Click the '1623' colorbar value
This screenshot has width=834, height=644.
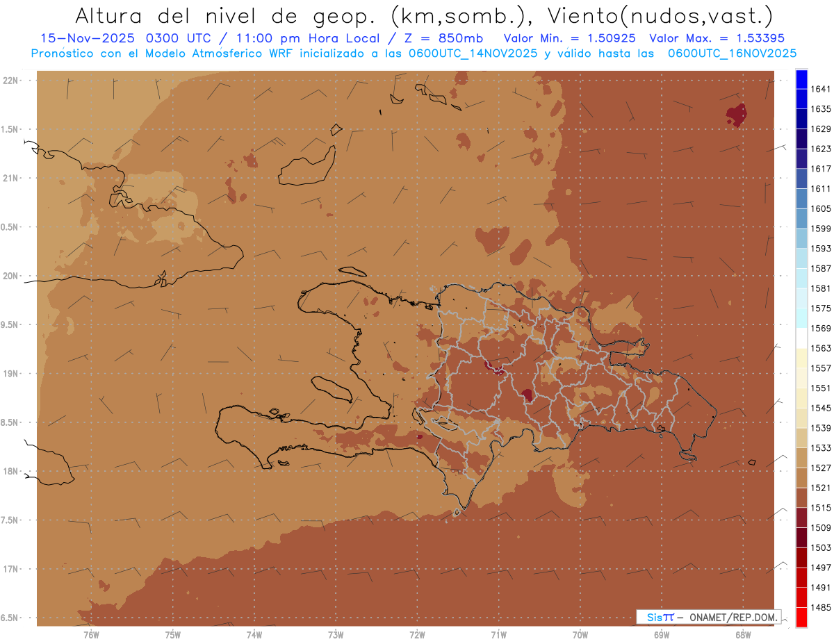pos(821,149)
